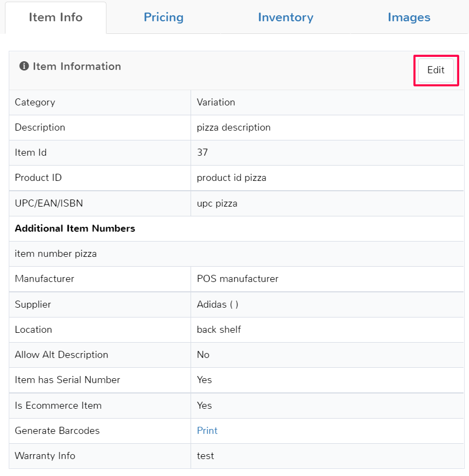Click the 'back shelf' location value
Screen dimensions: 469x476
pyautogui.click(x=218, y=330)
